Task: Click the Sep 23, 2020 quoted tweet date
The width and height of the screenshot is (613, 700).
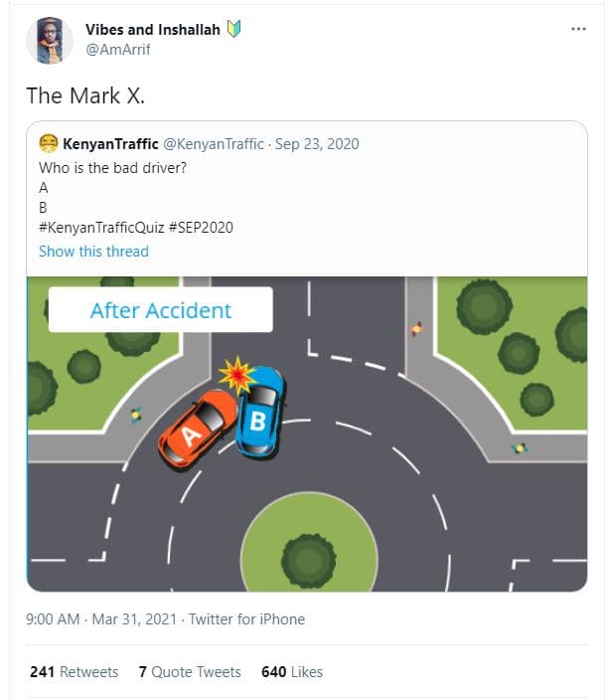Action: coord(318,144)
